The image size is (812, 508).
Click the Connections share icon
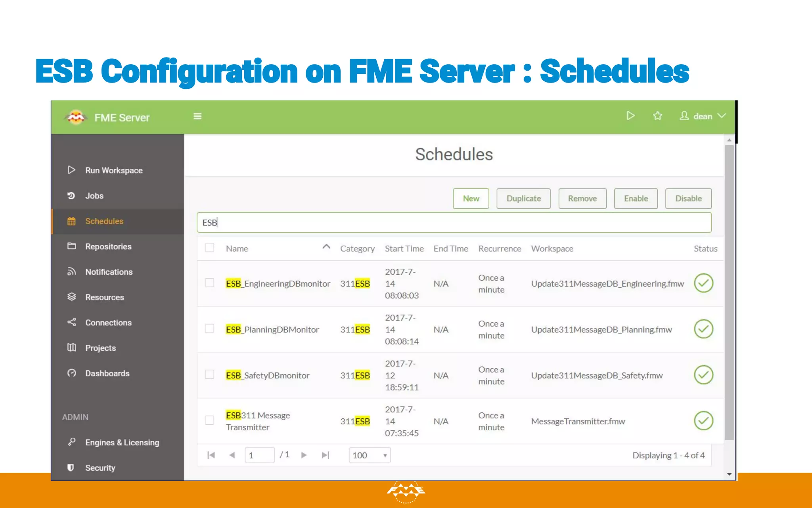tap(71, 322)
